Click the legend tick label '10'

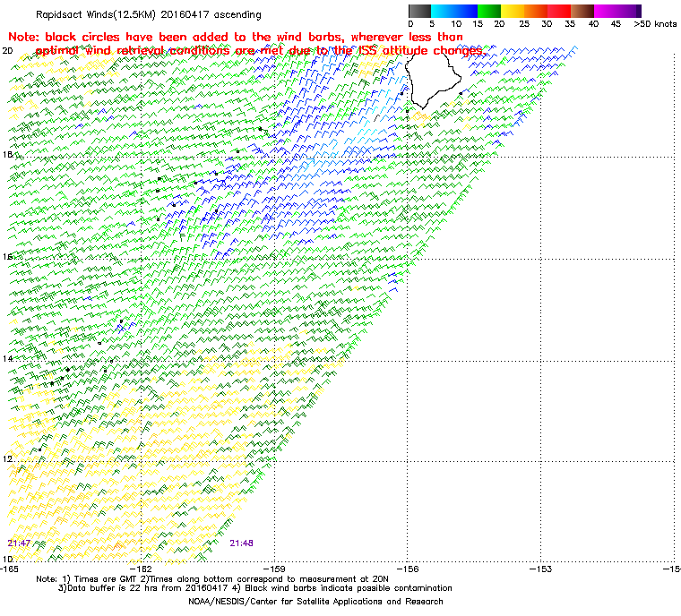[x=456, y=24]
